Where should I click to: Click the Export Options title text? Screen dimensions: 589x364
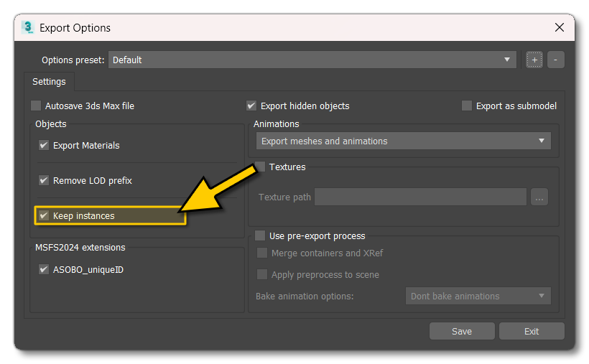pyautogui.click(x=75, y=28)
